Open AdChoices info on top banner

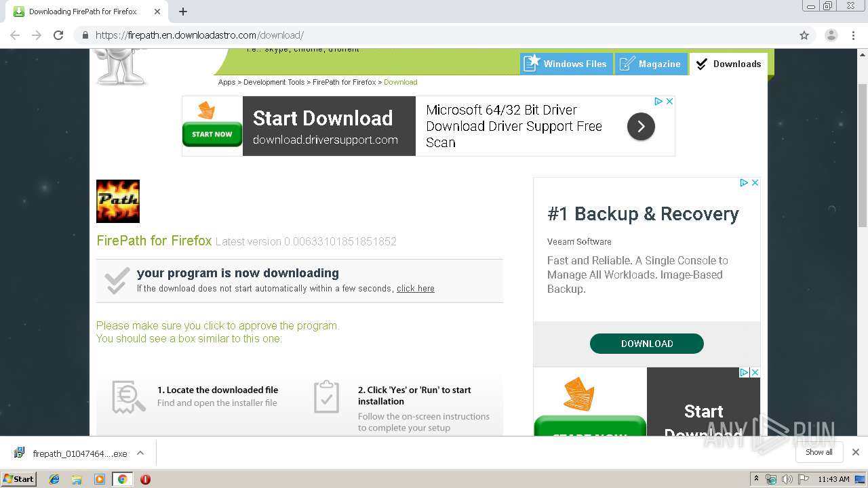(x=658, y=101)
